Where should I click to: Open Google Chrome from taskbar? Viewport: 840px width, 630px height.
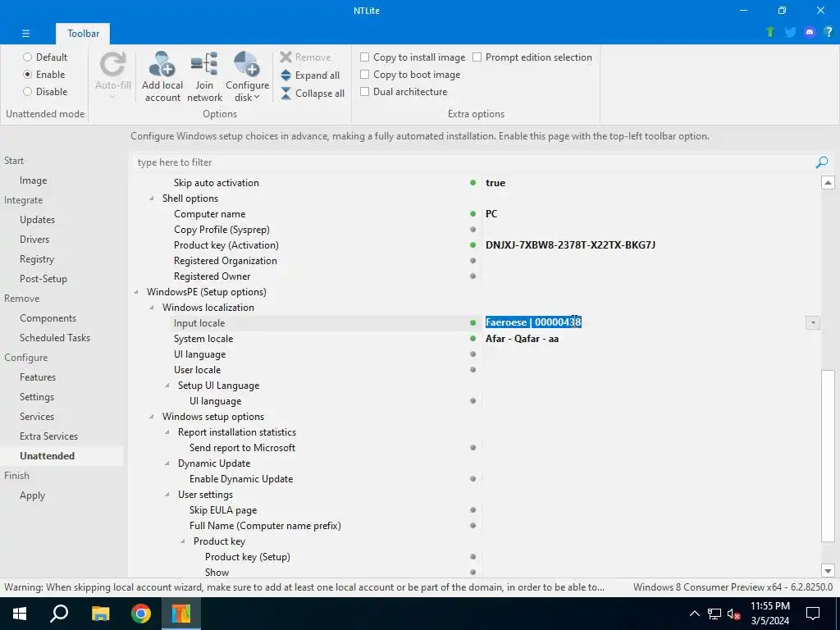coord(141,614)
